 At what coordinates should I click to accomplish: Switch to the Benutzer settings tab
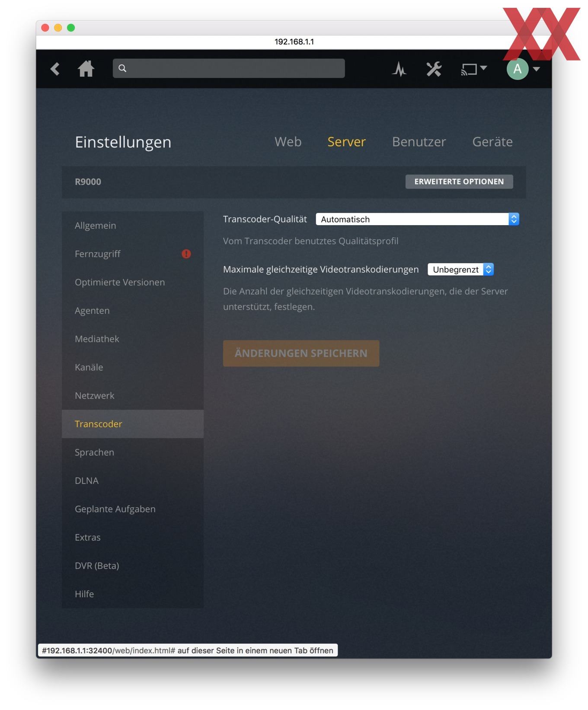[419, 142]
